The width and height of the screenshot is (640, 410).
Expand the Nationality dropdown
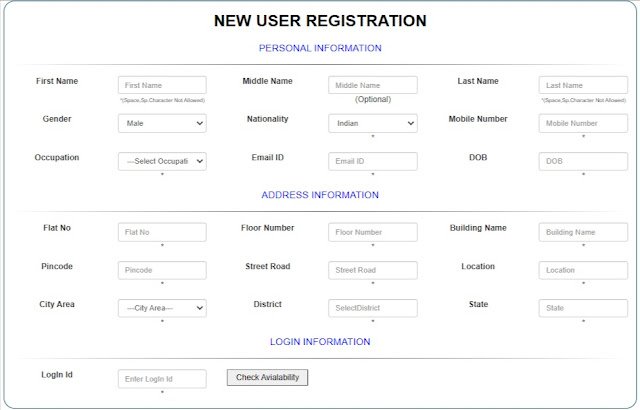pyautogui.click(x=373, y=124)
